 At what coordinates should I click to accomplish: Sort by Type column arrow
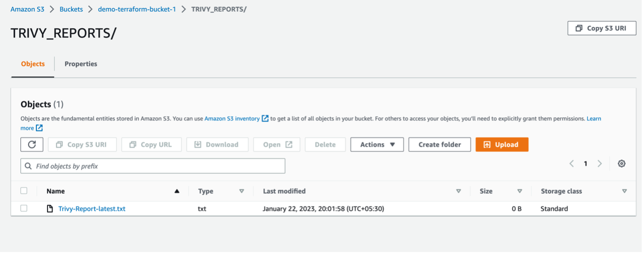pos(241,191)
